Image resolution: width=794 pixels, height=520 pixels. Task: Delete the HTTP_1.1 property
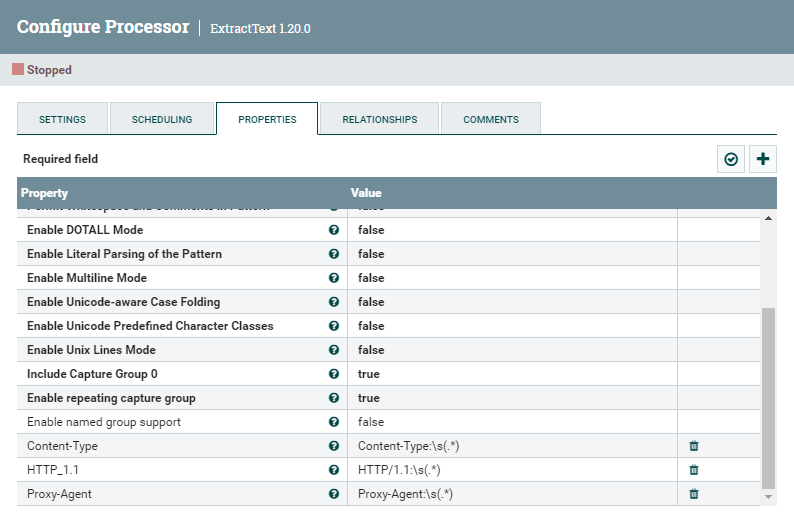[x=694, y=470]
